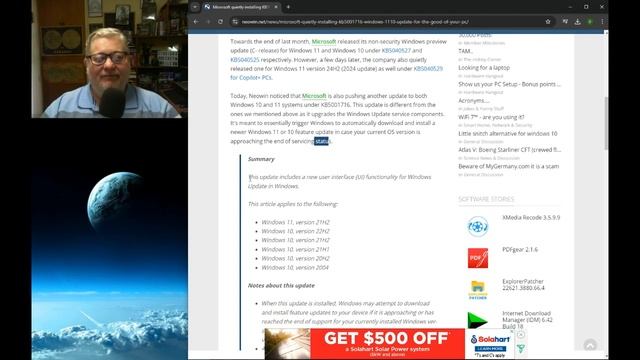Image resolution: width=640 pixels, height=360 pixels.
Task: Select the Microsoft quietly installing tab
Action: (242, 7)
